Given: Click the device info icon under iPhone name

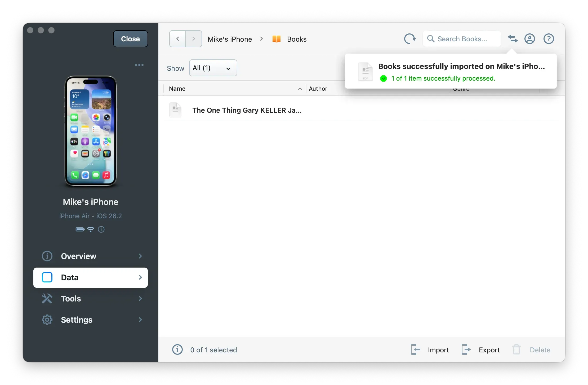Looking at the screenshot, I should (x=101, y=229).
